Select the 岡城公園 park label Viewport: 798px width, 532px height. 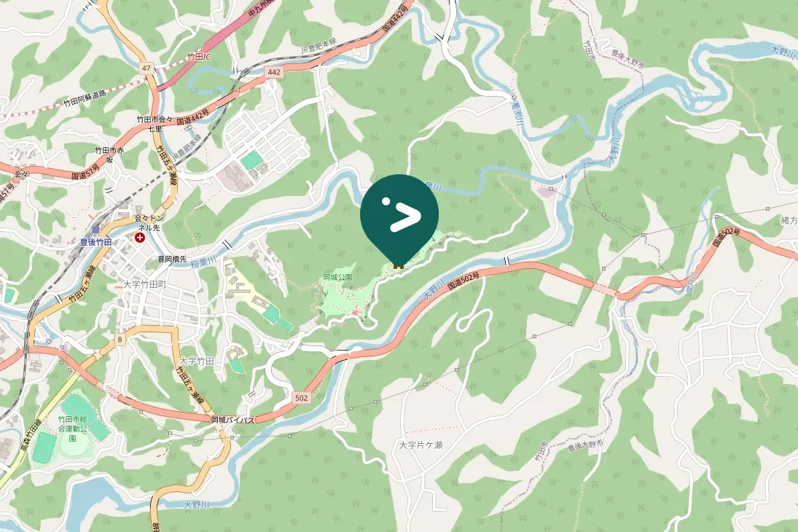(x=338, y=278)
